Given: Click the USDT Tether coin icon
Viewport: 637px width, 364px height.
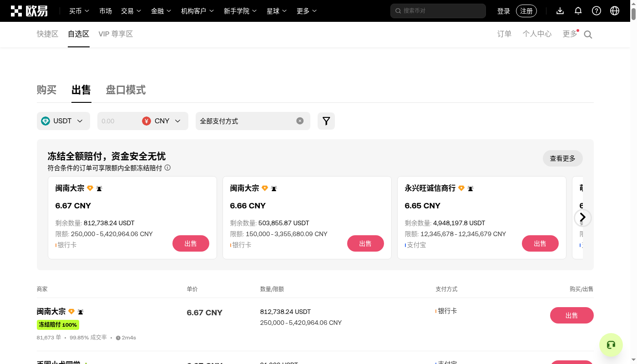Looking at the screenshot, I should point(45,121).
